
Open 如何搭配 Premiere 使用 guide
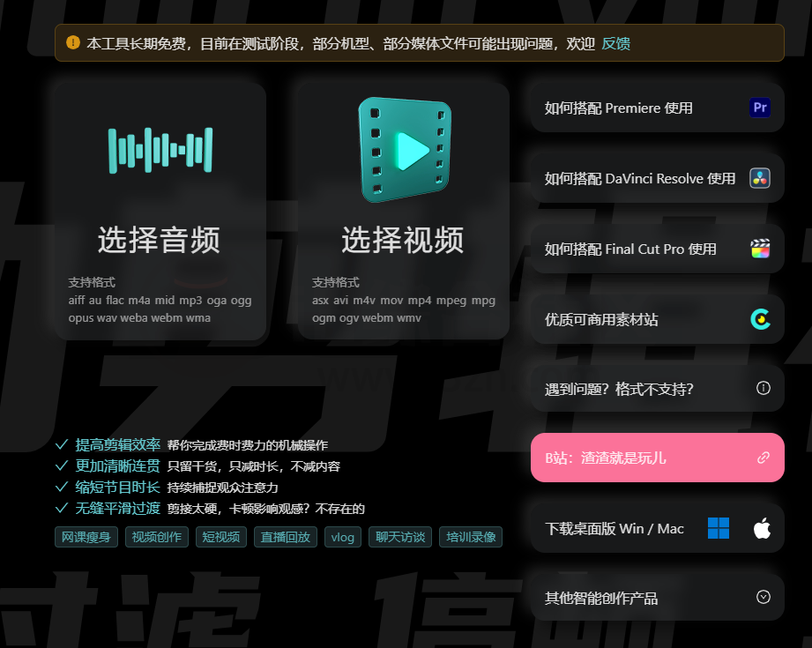pos(657,108)
